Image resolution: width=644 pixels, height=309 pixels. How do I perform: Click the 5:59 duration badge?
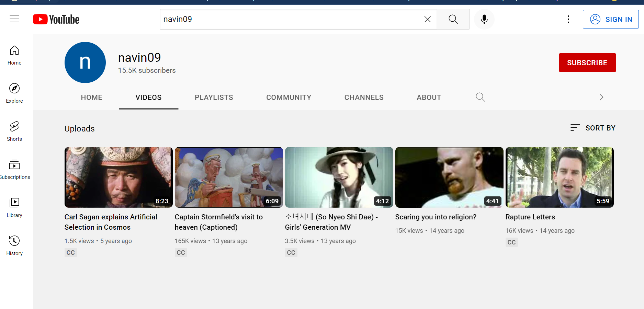[x=603, y=201]
